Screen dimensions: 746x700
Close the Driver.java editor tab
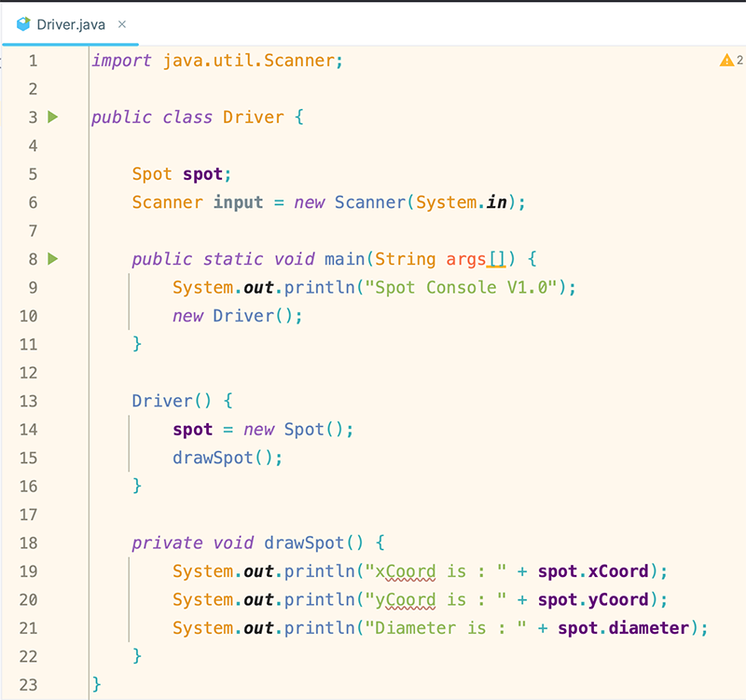[122, 25]
